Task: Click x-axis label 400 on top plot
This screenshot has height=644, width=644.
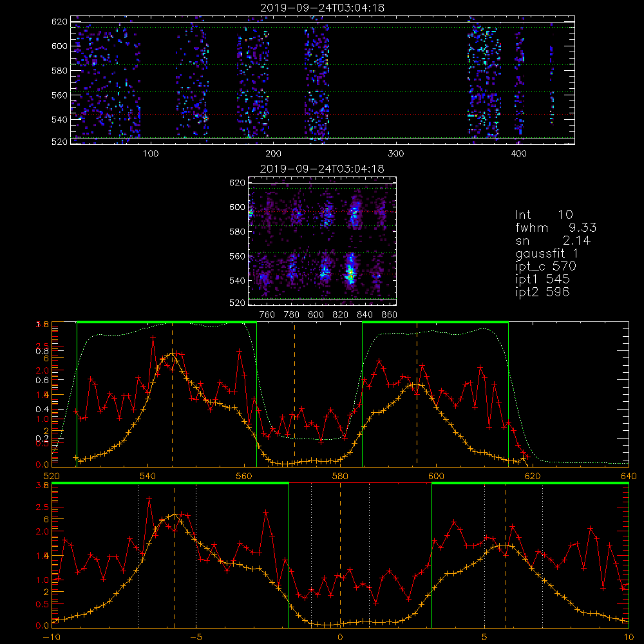Action: [x=518, y=154]
